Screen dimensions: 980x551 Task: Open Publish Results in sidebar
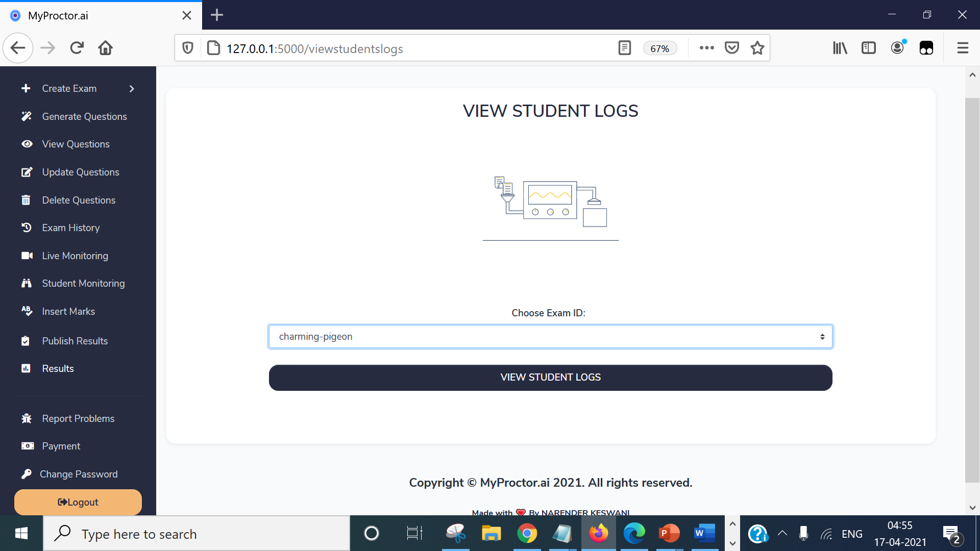(x=75, y=341)
